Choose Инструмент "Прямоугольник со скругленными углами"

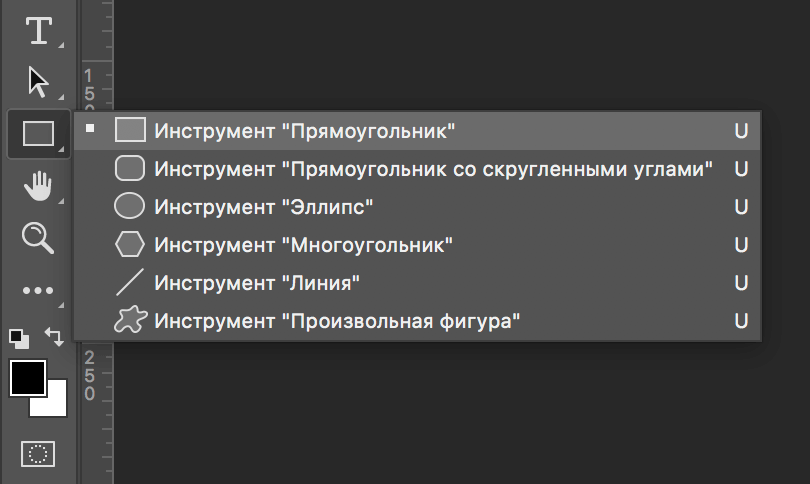(433, 168)
